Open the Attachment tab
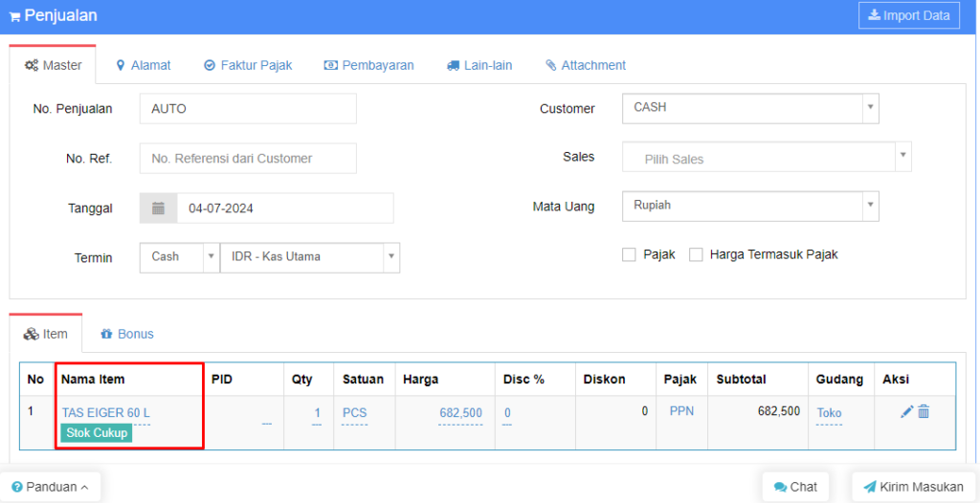980x503 pixels. coord(585,65)
